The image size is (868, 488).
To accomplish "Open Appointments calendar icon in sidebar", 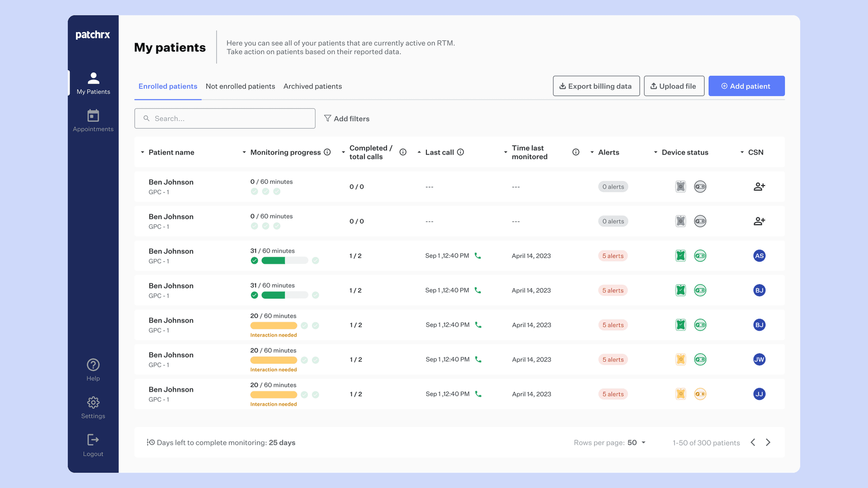I will 93,116.
